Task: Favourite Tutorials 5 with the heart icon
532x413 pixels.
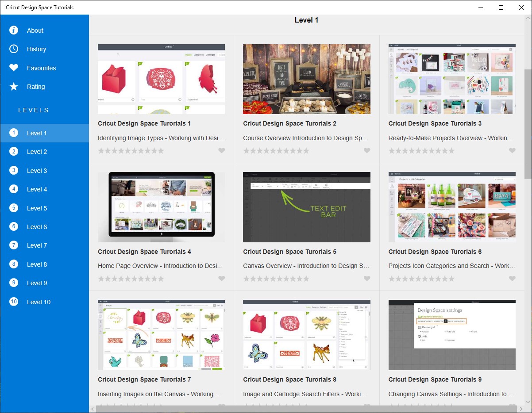Action: click(367, 279)
